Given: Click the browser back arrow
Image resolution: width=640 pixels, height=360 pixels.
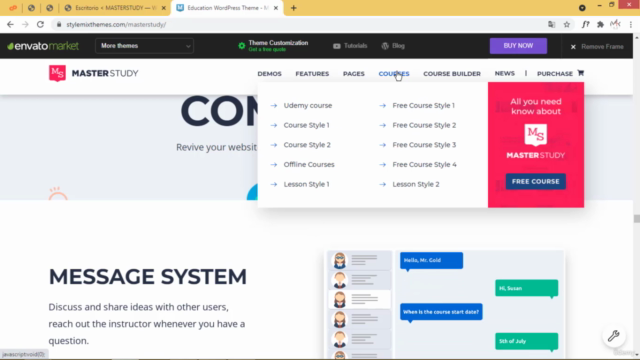Looking at the screenshot, I should point(10,24).
